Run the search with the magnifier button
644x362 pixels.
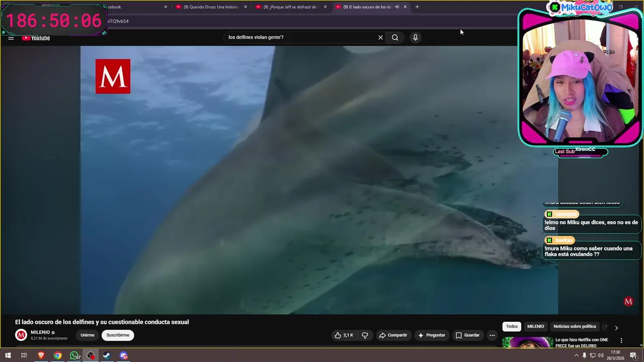click(395, 37)
